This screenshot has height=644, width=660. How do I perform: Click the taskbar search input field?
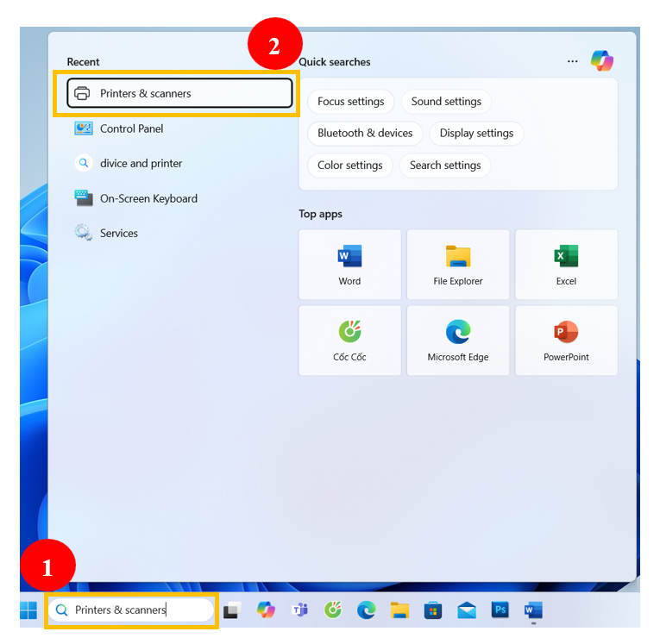click(131, 610)
